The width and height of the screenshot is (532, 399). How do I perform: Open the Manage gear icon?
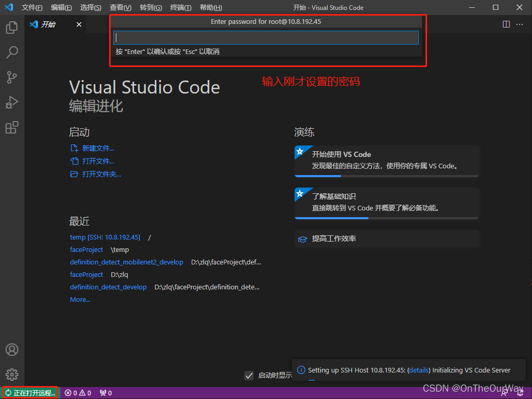[12, 375]
